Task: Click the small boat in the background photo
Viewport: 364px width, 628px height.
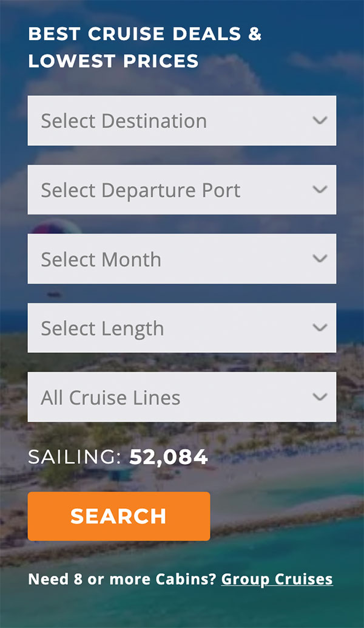Action: (55, 296)
